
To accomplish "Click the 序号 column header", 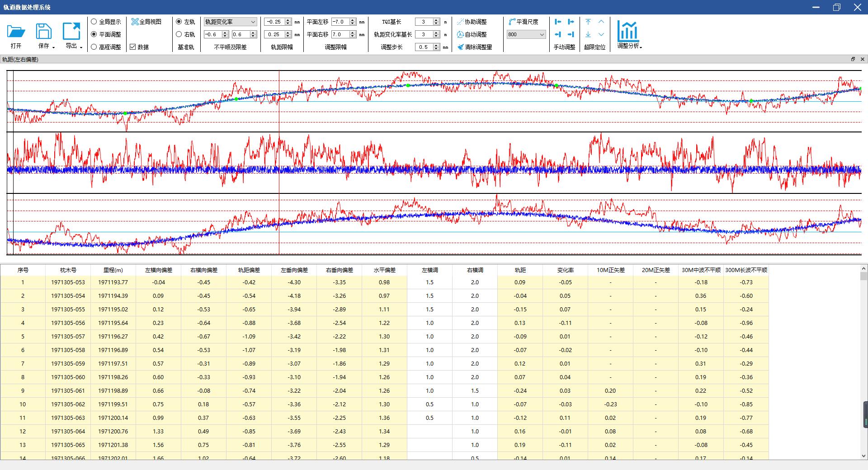I will [x=23, y=270].
